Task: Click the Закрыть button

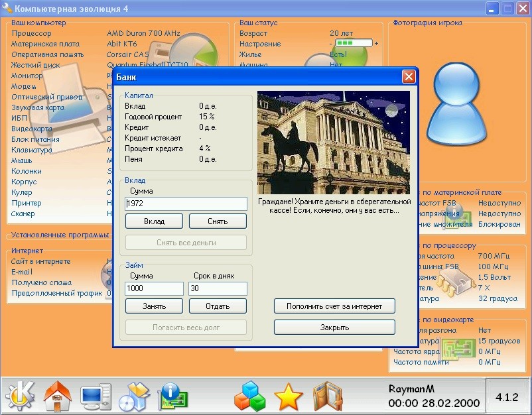Action: pos(334,327)
